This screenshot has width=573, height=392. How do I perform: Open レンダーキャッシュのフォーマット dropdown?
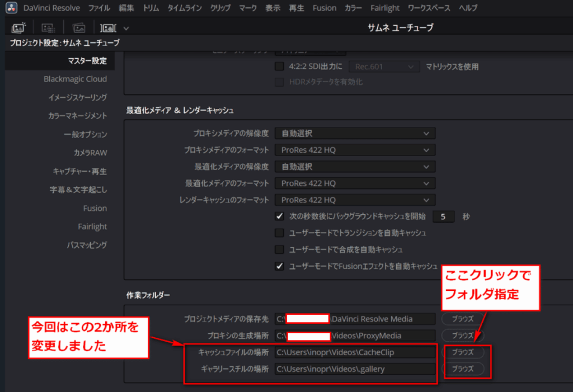tap(355, 200)
